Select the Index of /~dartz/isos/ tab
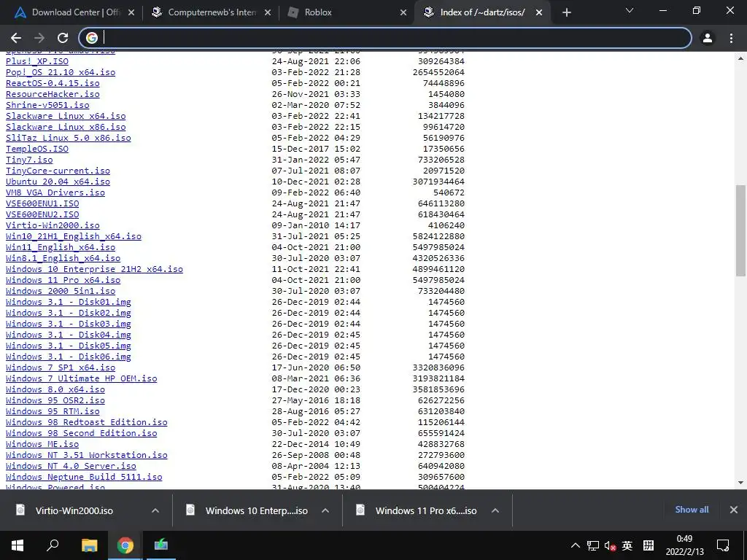Viewport: 747px width, 560px height. tap(482, 12)
